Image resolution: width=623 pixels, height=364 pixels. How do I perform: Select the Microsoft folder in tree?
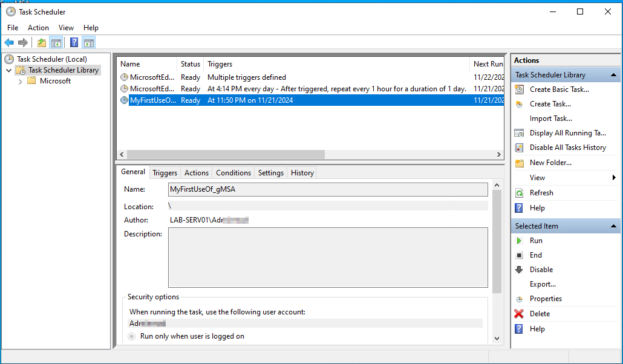pos(55,80)
